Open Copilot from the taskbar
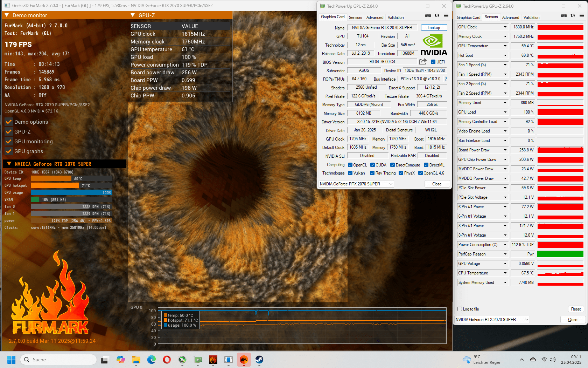The width and height of the screenshot is (588, 368). pyautogui.click(x=121, y=360)
